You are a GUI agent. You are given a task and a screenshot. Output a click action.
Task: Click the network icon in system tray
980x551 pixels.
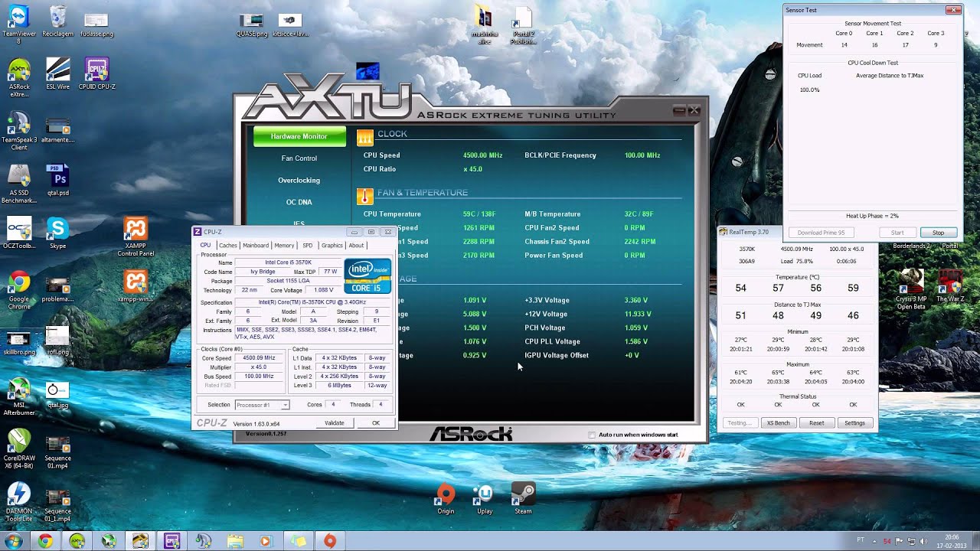(911, 541)
